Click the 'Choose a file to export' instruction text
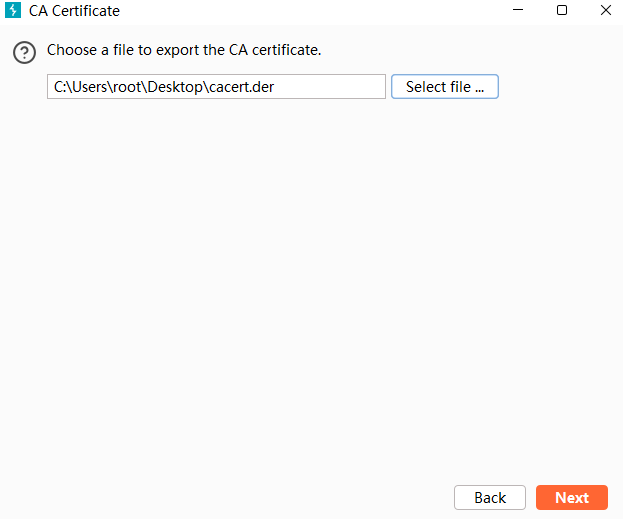623x519 pixels. (x=184, y=50)
